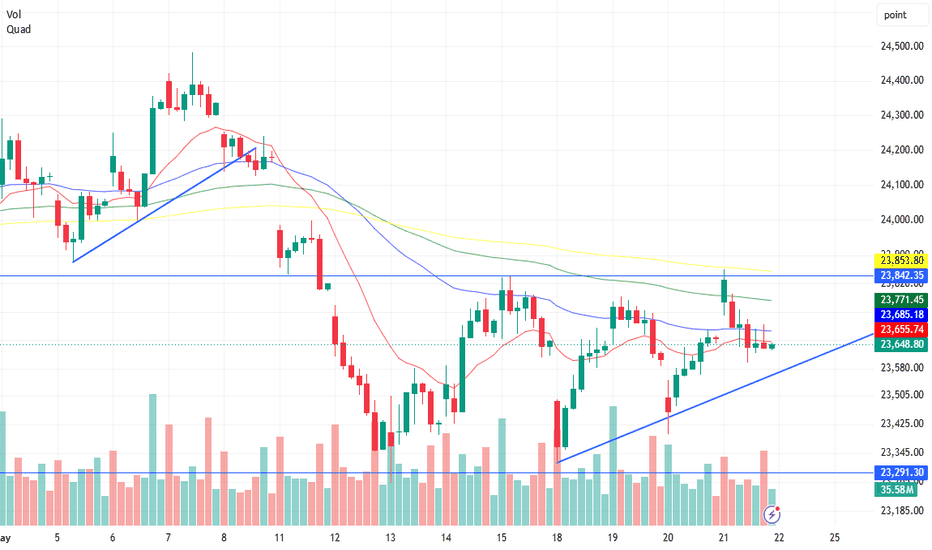Viewport: 932px width, 550px height.
Task: Click the yellow 23,853.80 price tag
Action: pos(901,260)
